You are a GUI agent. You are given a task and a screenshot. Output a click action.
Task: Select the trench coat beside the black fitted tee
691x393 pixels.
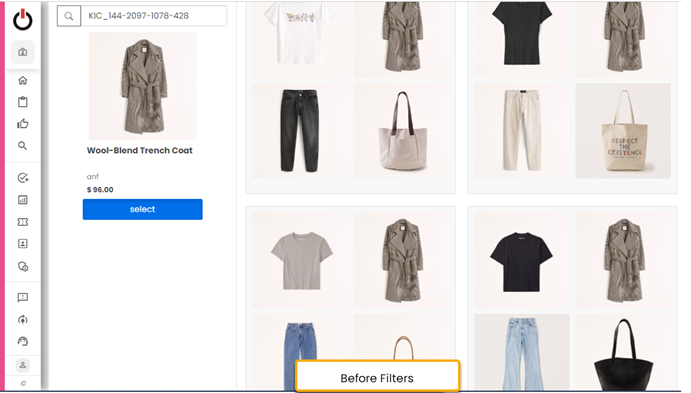click(623, 39)
